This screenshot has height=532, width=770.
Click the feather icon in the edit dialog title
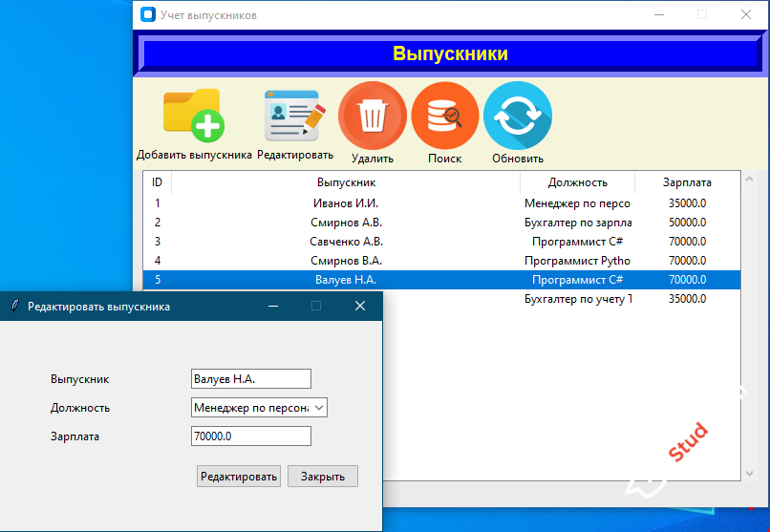coord(15,306)
